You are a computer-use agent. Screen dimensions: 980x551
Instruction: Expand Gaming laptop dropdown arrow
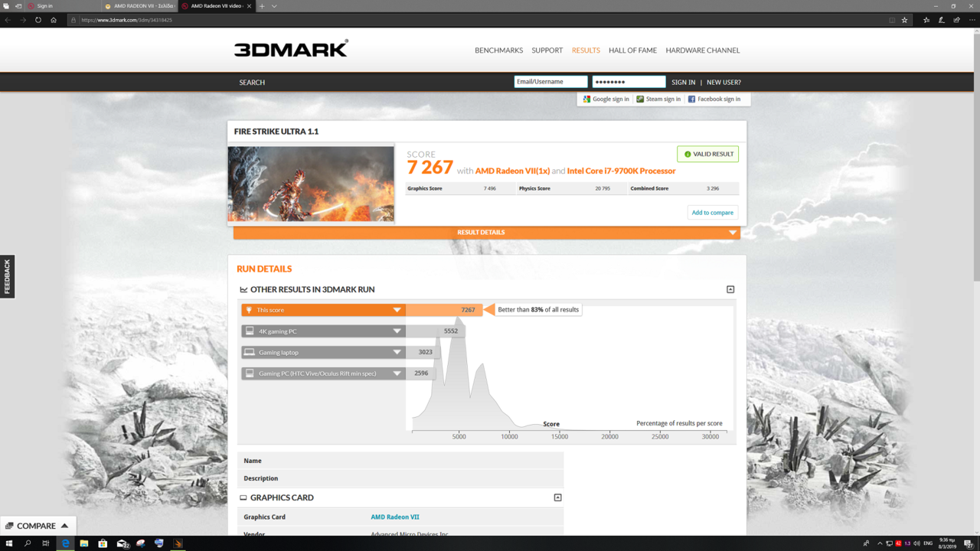[x=397, y=352]
